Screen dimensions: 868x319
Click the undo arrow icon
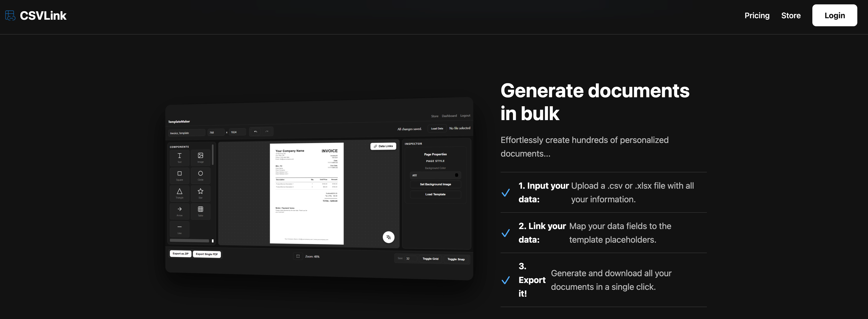click(x=255, y=132)
